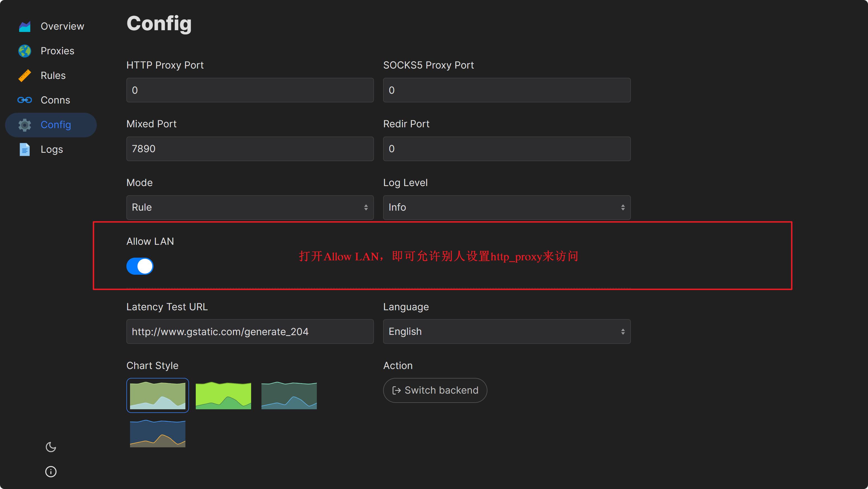
Task: Choose the dark teal chart style
Action: click(x=289, y=395)
